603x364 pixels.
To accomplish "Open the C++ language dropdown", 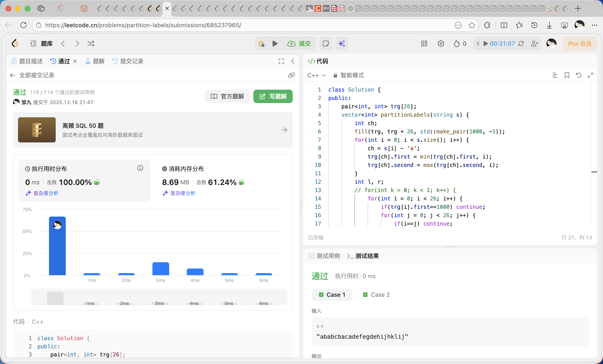I will [316, 75].
